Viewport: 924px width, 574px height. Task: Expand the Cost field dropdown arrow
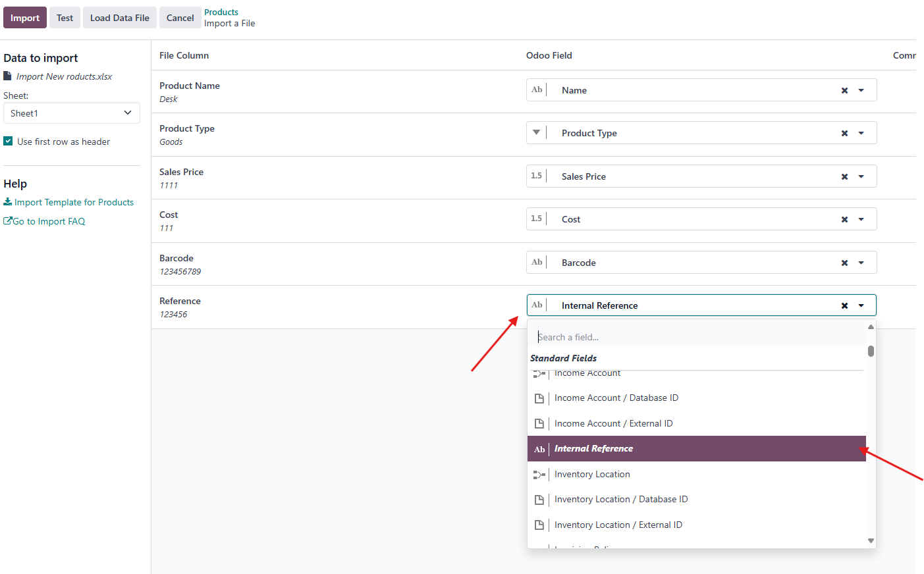pyautogui.click(x=861, y=220)
